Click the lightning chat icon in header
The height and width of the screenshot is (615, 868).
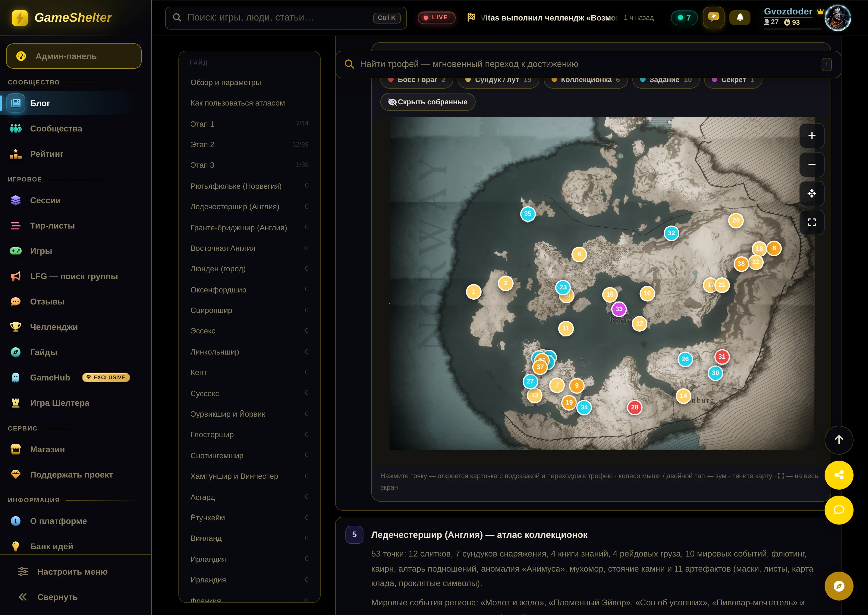pos(713,17)
